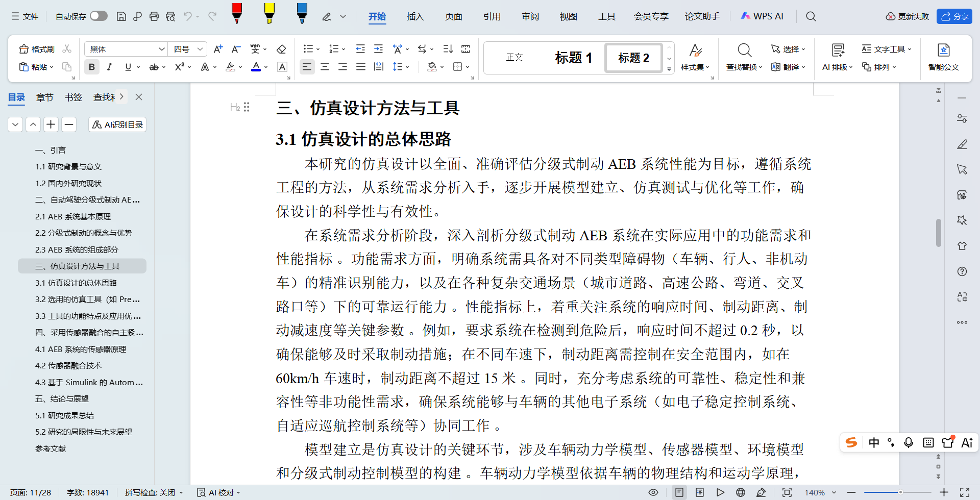Click the increase indent icon
The width and height of the screenshot is (980, 500).
tap(378, 49)
